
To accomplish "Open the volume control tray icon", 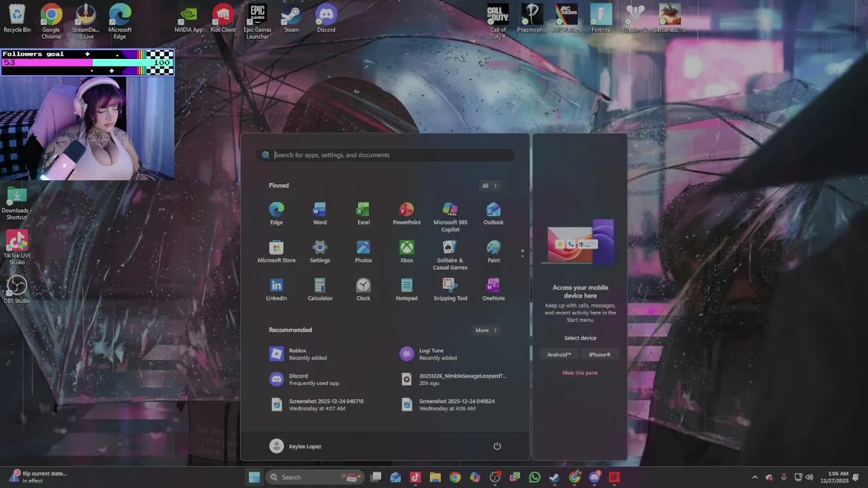I will click(x=809, y=477).
